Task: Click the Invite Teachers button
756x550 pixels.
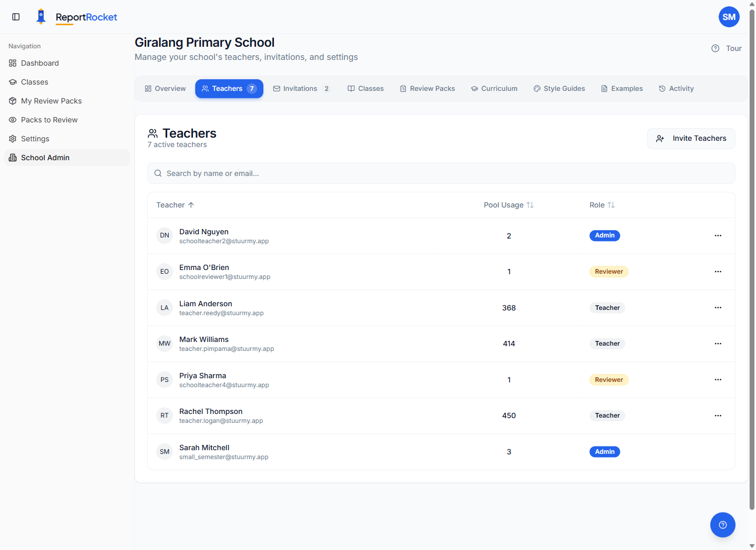Action: [691, 138]
